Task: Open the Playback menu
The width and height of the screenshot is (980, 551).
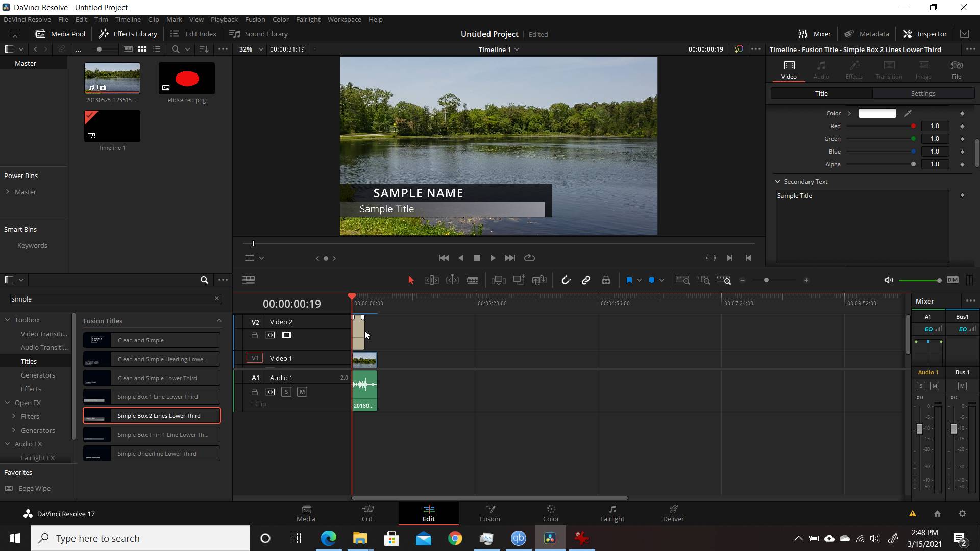Action: (224, 19)
